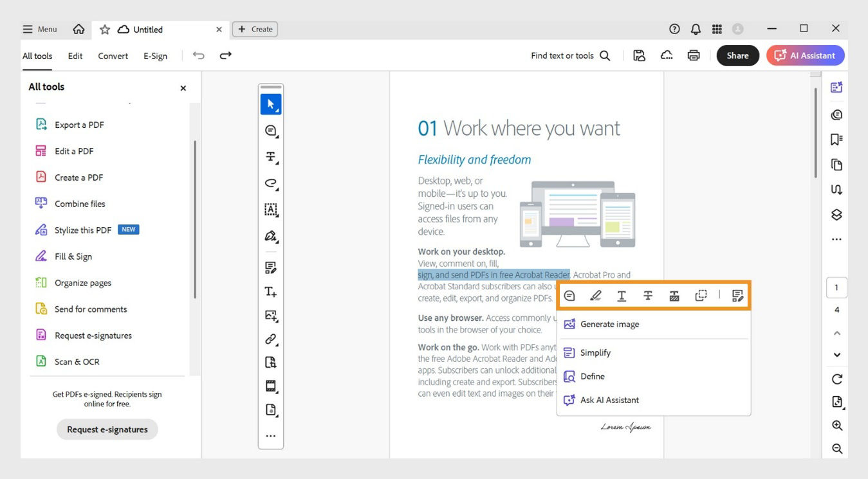868x479 pixels.
Task: Switch to the Convert tab
Action: tap(113, 56)
